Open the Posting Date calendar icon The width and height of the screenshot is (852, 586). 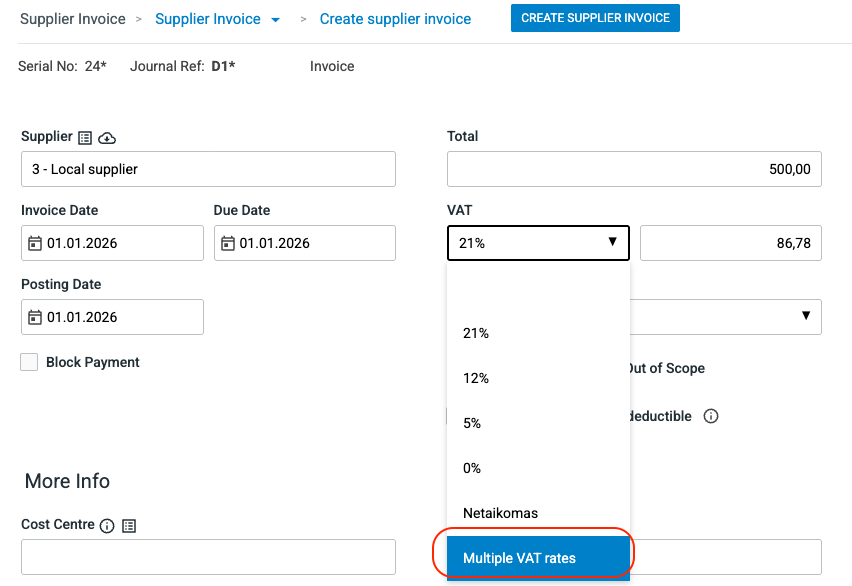(35, 317)
